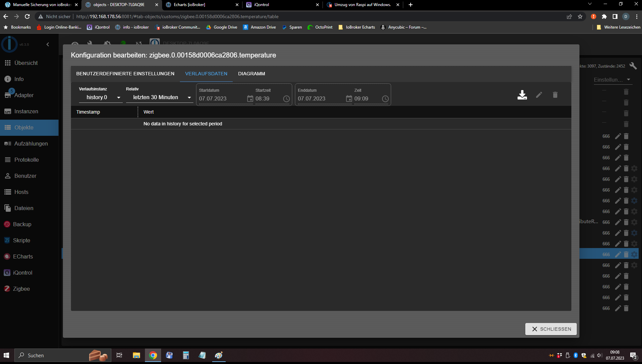Open the Protokolle icon in sidebar

pyautogui.click(x=8, y=160)
